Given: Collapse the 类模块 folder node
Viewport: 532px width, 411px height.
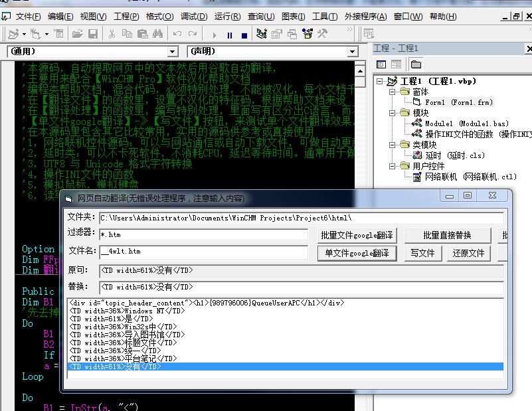Looking at the screenshot, I should point(392,145).
